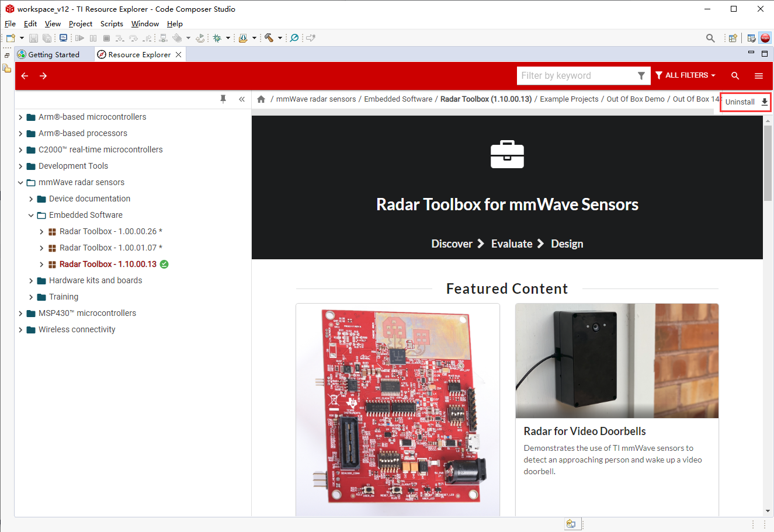Go back using the red bar left arrow
This screenshot has height=532, width=774.
coord(25,76)
